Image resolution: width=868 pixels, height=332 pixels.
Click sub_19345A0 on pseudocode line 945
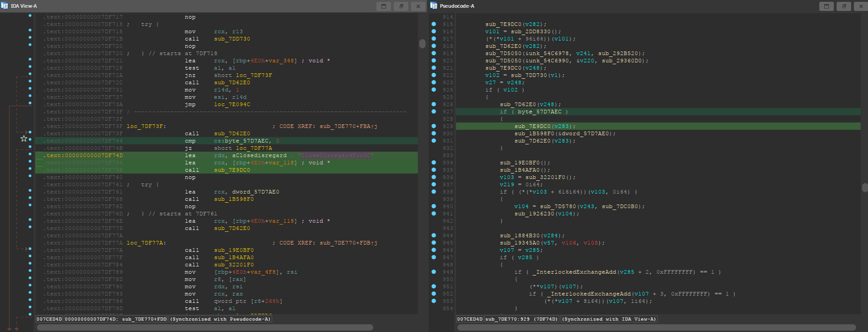(x=520, y=243)
